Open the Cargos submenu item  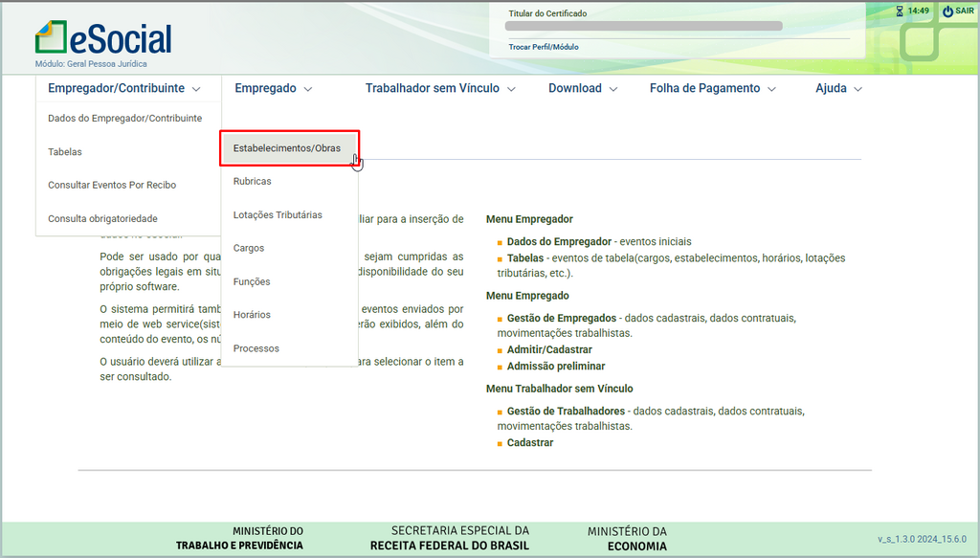pyautogui.click(x=249, y=249)
